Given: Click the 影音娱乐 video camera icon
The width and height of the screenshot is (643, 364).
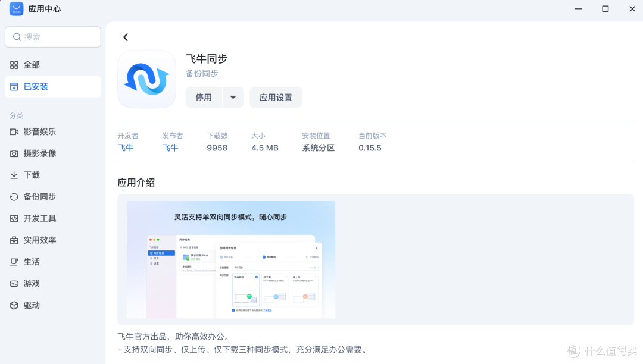Looking at the screenshot, I should 14,132.
